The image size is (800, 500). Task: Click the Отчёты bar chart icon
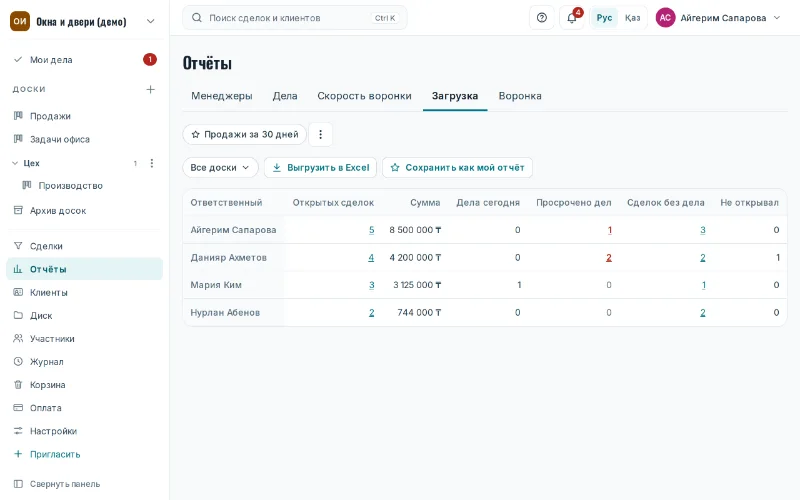[x=18, y=269]
